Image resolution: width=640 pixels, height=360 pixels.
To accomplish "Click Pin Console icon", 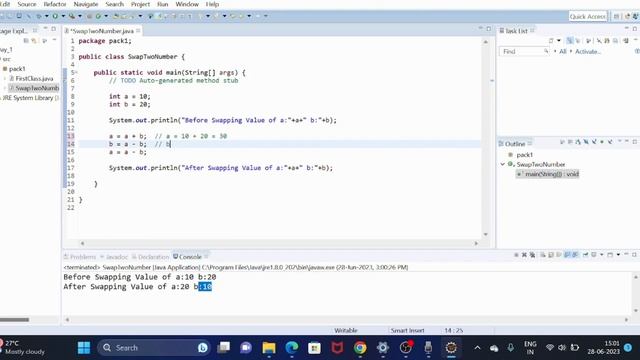I will coord(585,255).
